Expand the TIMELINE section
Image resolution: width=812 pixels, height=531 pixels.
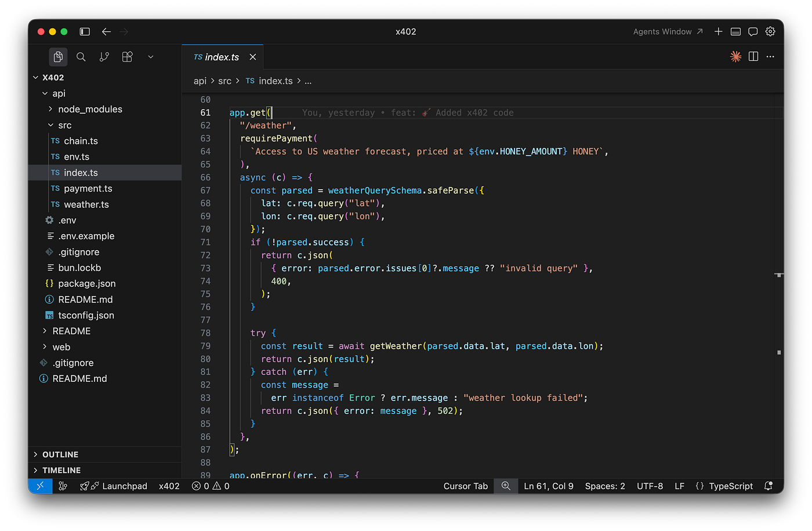pos(104,470)
